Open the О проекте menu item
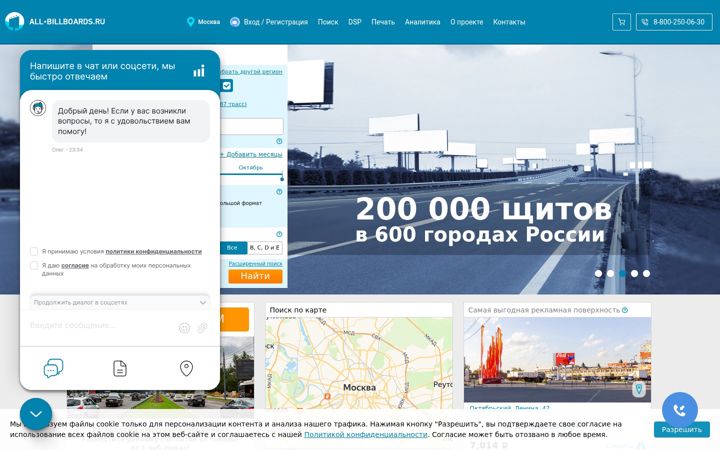 (x=467, y=22)
